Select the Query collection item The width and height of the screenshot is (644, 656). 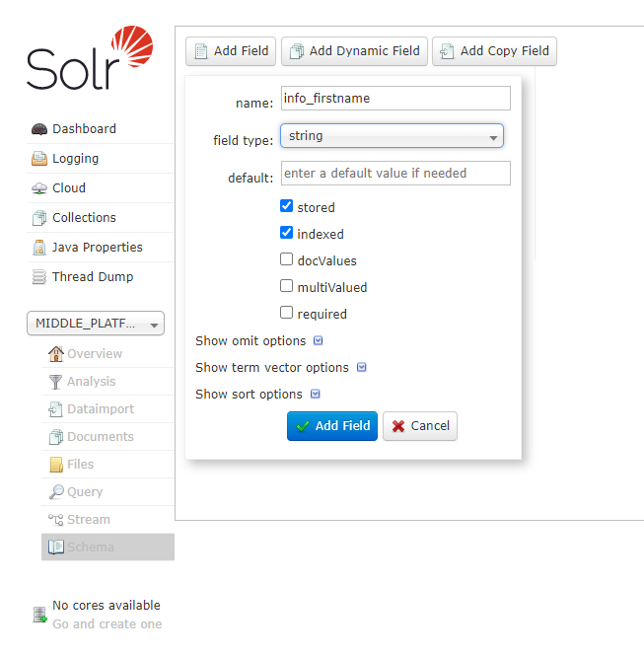pyautogui.click(x=107, y=492)
